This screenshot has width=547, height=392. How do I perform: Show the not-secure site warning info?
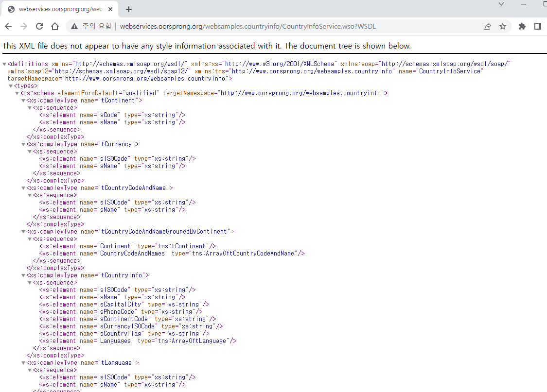coord(91,27)
